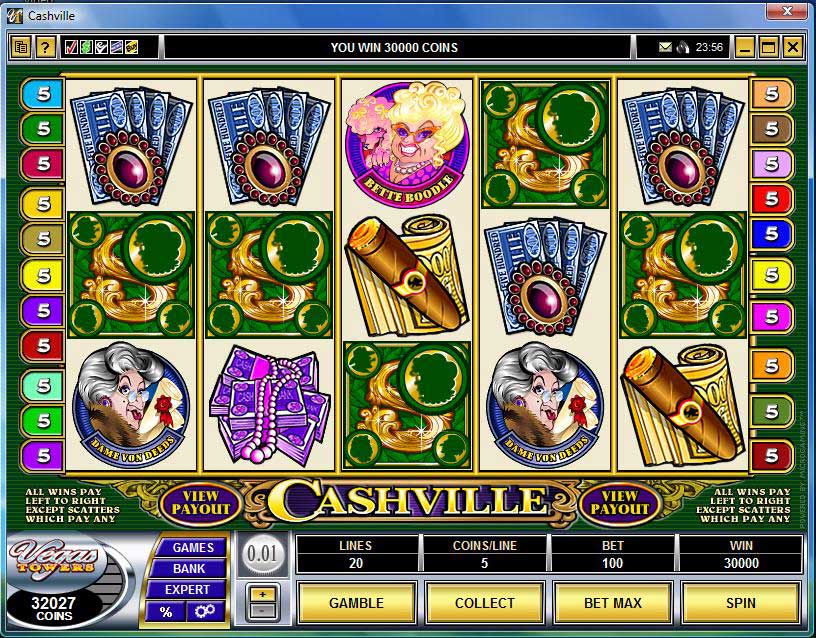This screenshot has width=816, height=638.
Task: Click the document pages icon in top bar
Action: (x=21, y=48)
